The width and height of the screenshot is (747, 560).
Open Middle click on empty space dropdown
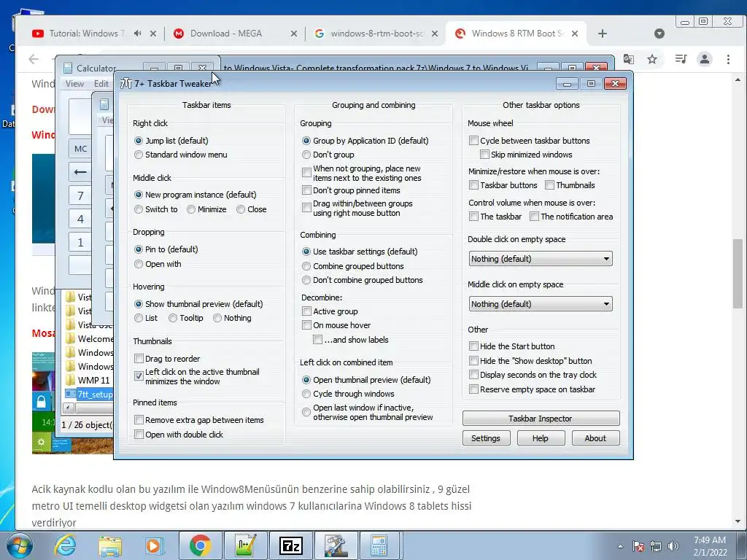click(x=541, y=304)
